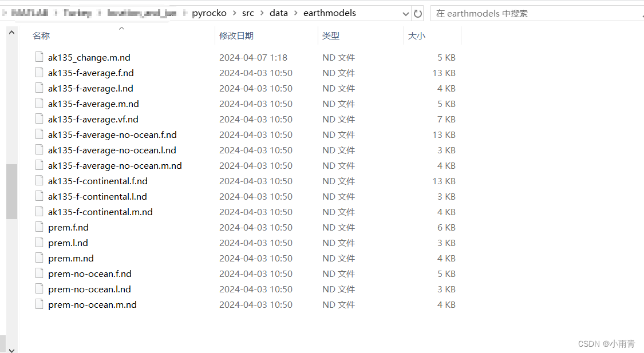This screenshot has height=353, width=644.
Task: Select file name prem.l.nd
Action: point(68,243)
